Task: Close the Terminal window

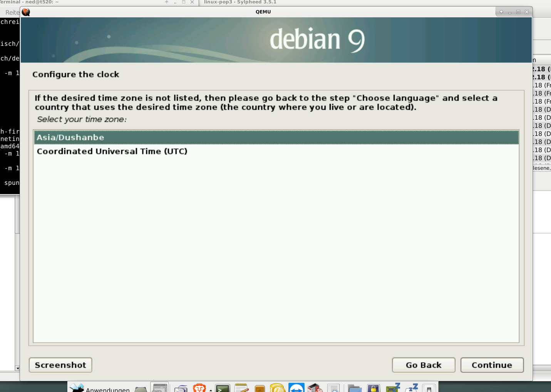Action: tap(192, 2)
